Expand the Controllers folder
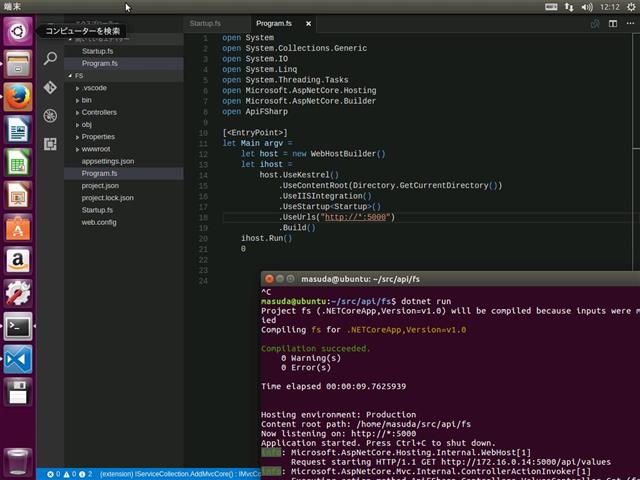This screenshot has height=480, width=640. pos(99,112)
